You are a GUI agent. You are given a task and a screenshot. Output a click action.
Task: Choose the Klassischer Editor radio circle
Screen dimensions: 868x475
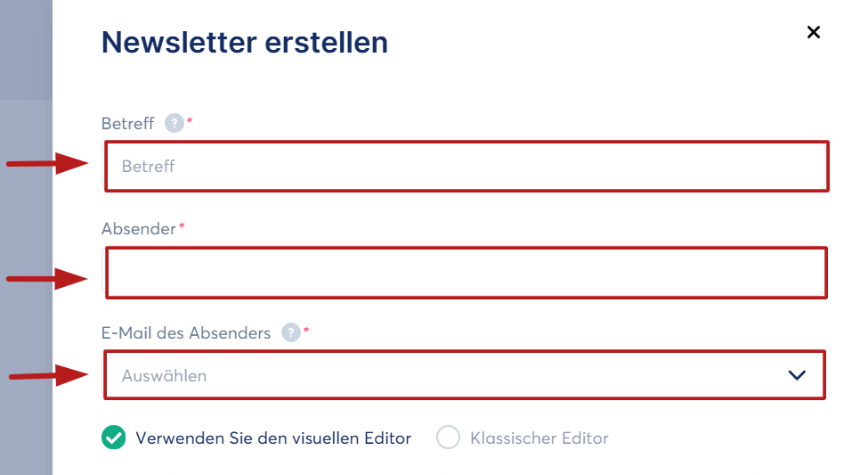[x=448, y=438]
